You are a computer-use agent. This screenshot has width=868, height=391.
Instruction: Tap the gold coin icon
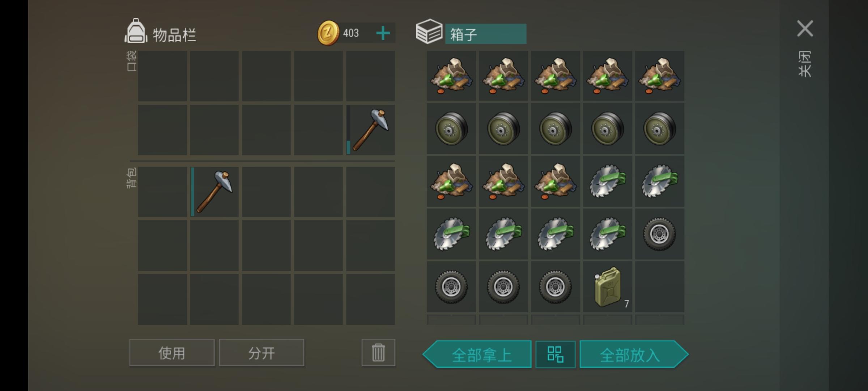[328, 33]
